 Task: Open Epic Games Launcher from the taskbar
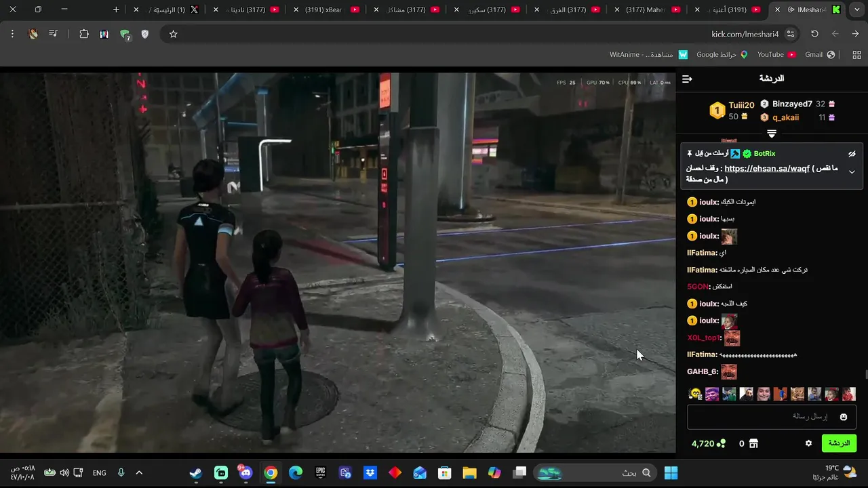pyautogui.click(x=321, y=472)
